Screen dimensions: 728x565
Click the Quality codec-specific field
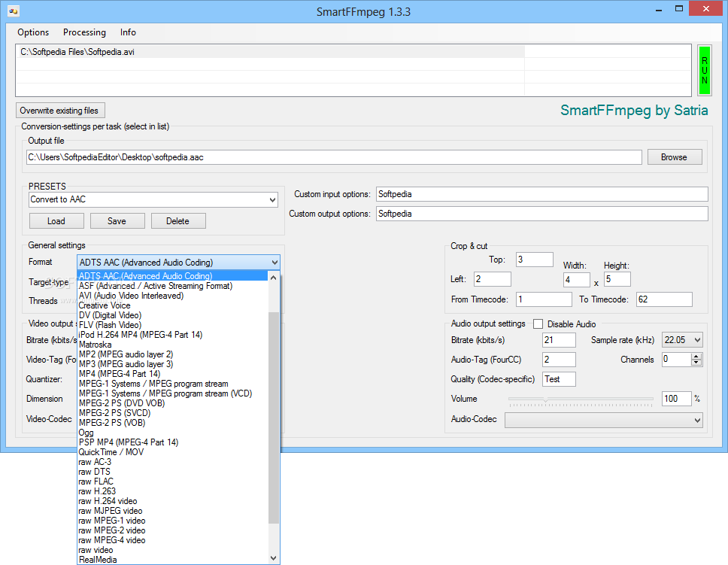[x=559, y=379]
